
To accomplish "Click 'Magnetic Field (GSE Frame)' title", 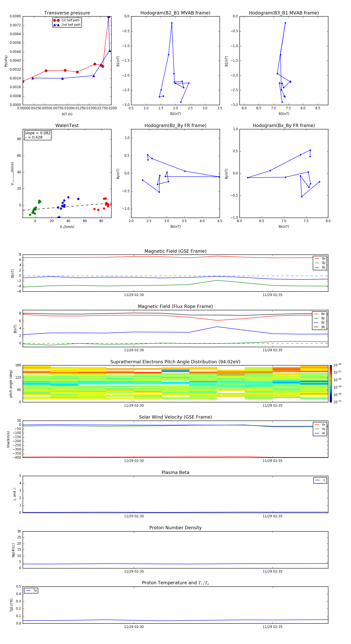I will pos(175,251).
